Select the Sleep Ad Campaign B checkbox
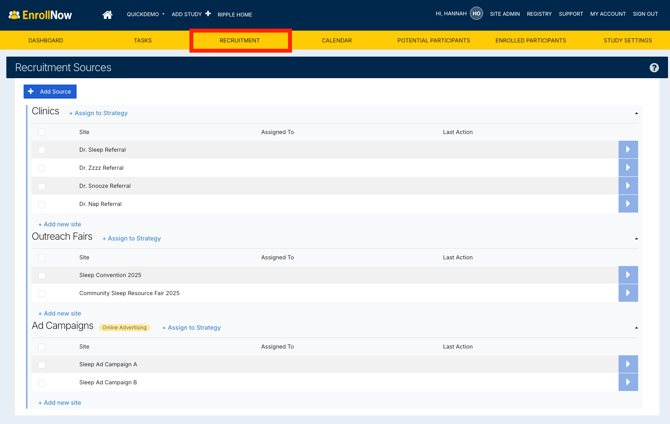 point(42,383)
